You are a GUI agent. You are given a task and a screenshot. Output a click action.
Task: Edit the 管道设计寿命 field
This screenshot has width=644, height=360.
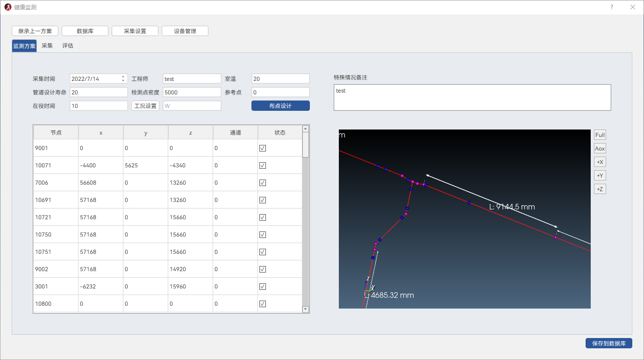99,92
